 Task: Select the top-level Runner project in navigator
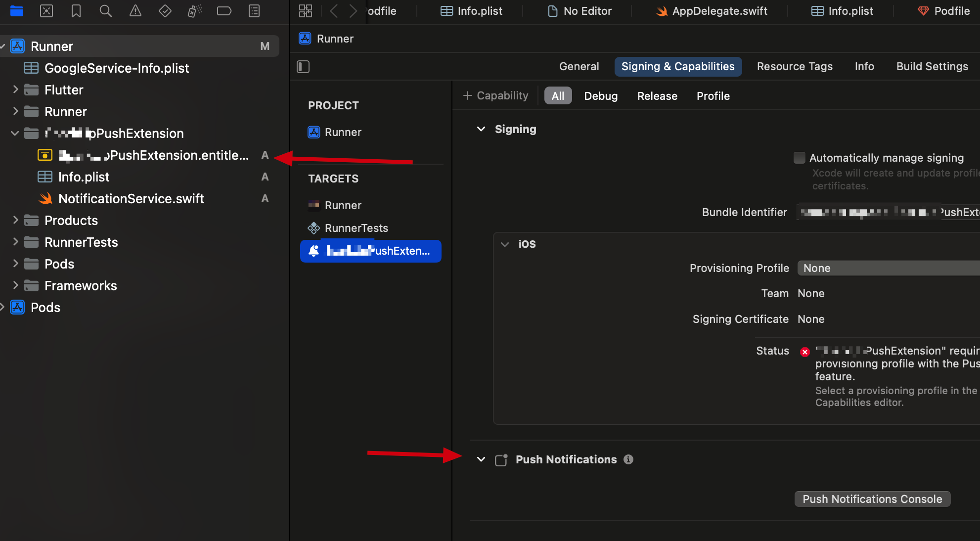[139, 46]
